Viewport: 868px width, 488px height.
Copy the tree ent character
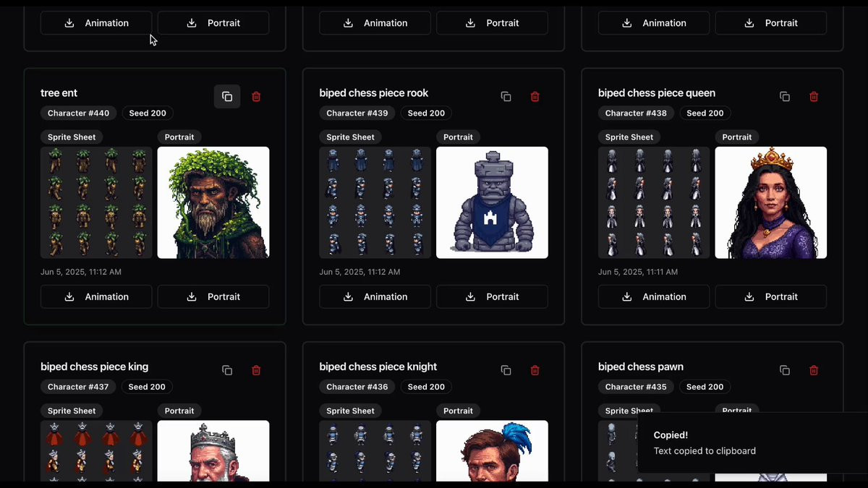pos(227,96)
